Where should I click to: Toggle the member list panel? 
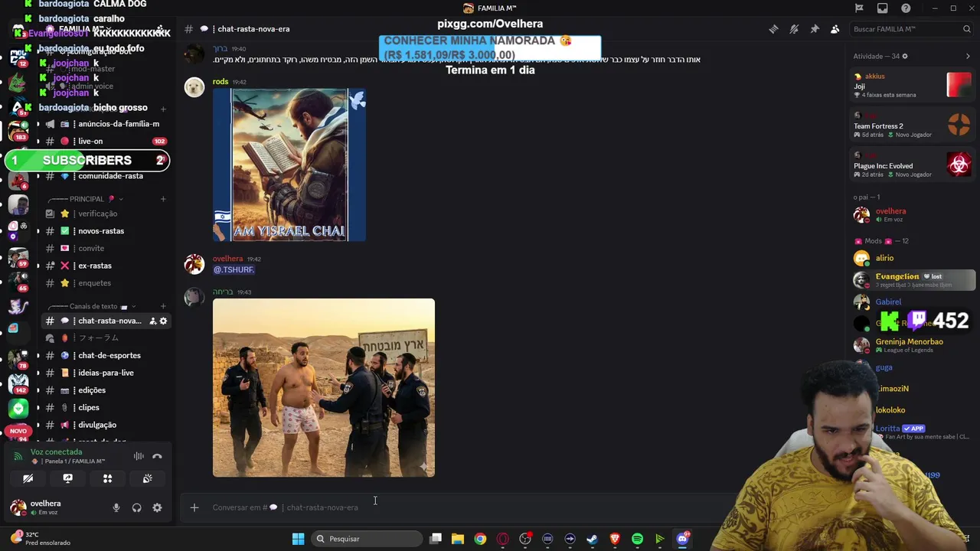tap(835, 29)
